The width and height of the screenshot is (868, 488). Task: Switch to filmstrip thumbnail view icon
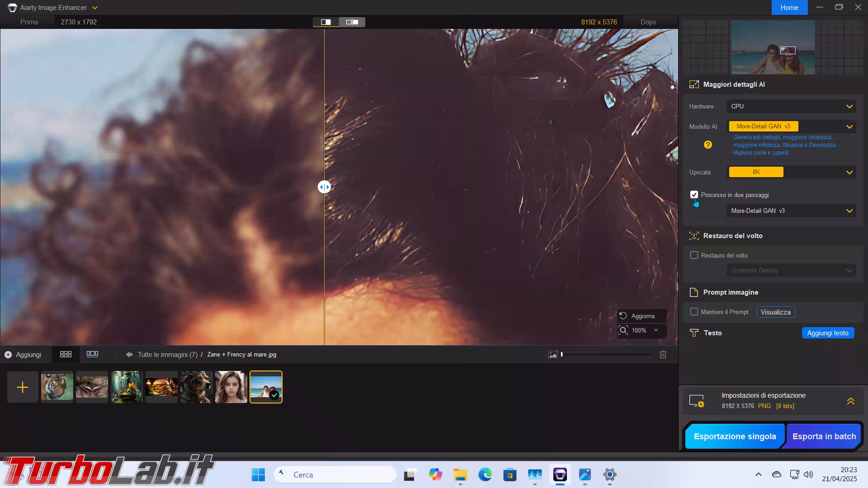pyautogui.click(x=92, y=355)
